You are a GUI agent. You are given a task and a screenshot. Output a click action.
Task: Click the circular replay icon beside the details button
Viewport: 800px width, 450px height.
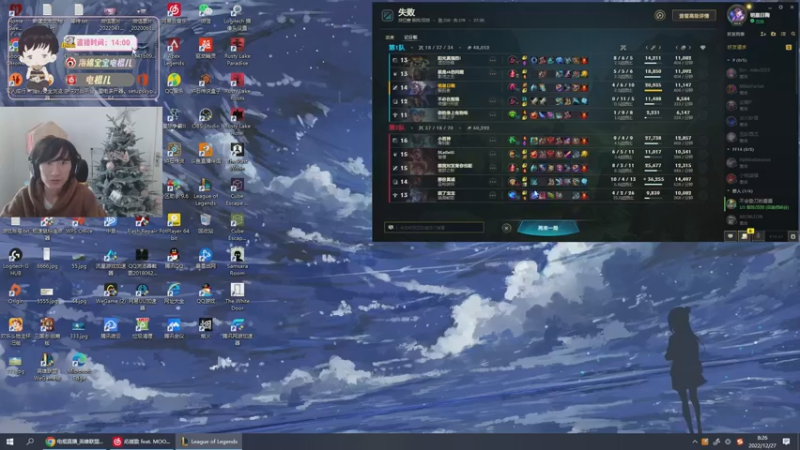(x=659, y=16)
